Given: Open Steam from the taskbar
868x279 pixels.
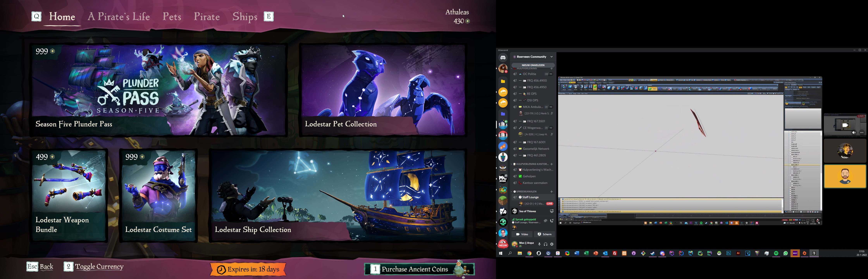Looking at the screenshot, I should (x=653, y=253).
